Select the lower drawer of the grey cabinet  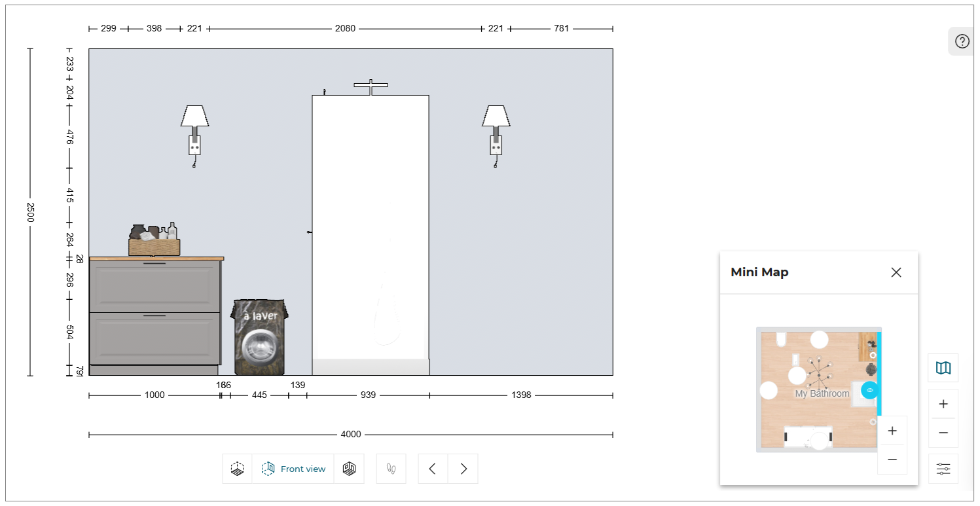[x=154, y=338]
